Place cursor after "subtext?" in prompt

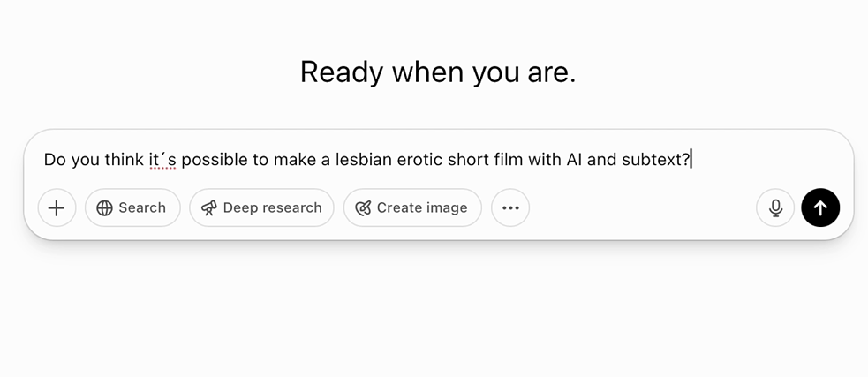[691, 160]
